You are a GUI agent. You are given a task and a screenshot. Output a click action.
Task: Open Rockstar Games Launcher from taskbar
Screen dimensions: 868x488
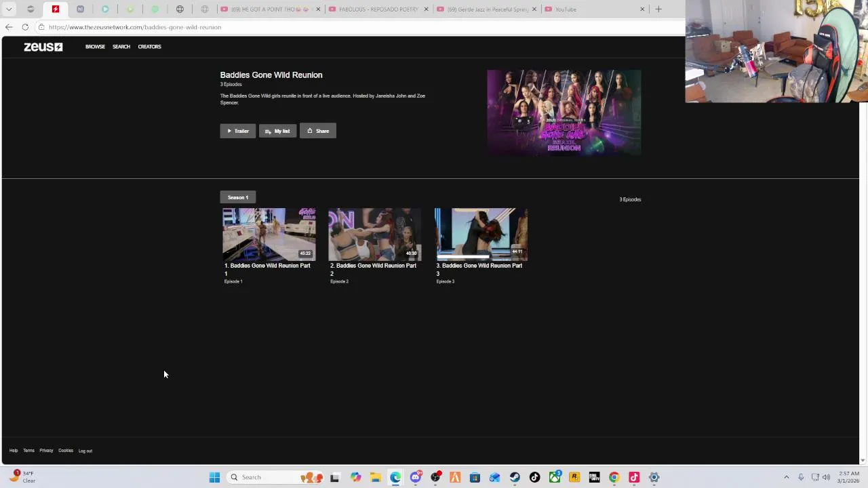point(574,477)
